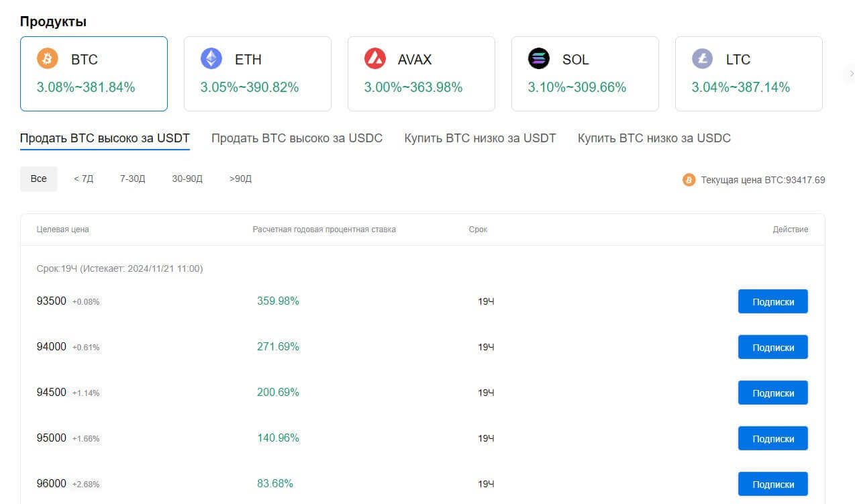The width and height of the screenshot is (855, 504).
Task: Select the 'Продать BTC высоко за USDT' tab
Action: pos(105,138)
